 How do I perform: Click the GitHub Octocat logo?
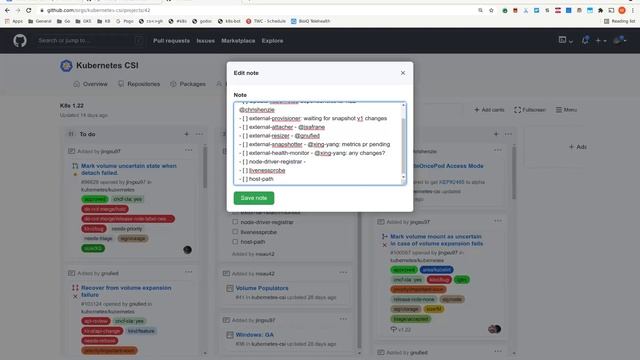coord(20,41)
